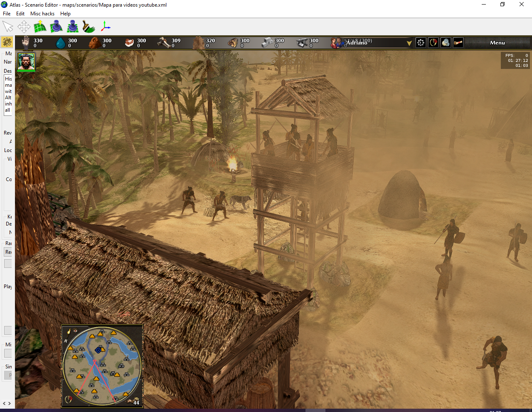Click the circular minimap

pos(102,365)
